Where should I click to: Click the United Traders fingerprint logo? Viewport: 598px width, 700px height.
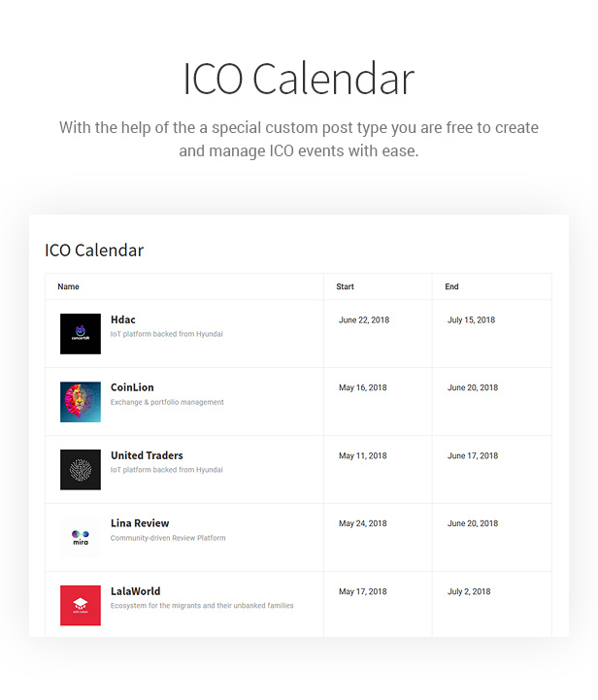pos(81,470)
